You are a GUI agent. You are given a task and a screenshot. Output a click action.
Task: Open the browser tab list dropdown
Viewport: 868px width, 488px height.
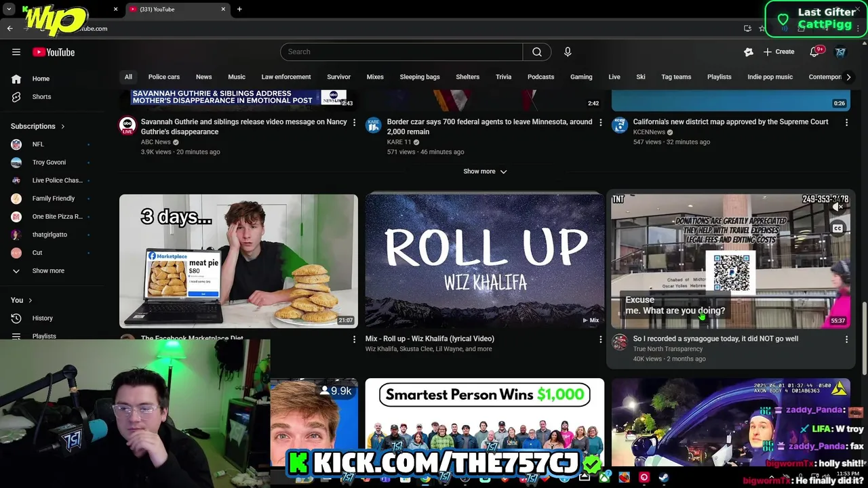9,9
